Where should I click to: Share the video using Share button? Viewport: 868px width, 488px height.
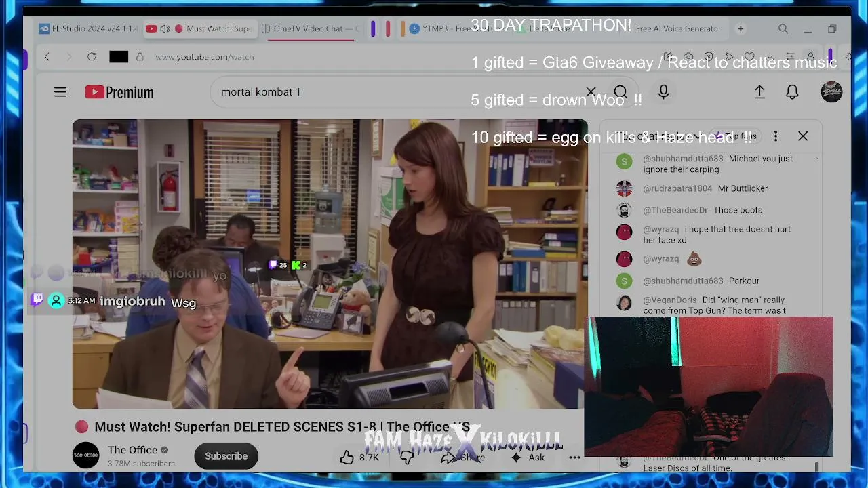coord(464,457)
